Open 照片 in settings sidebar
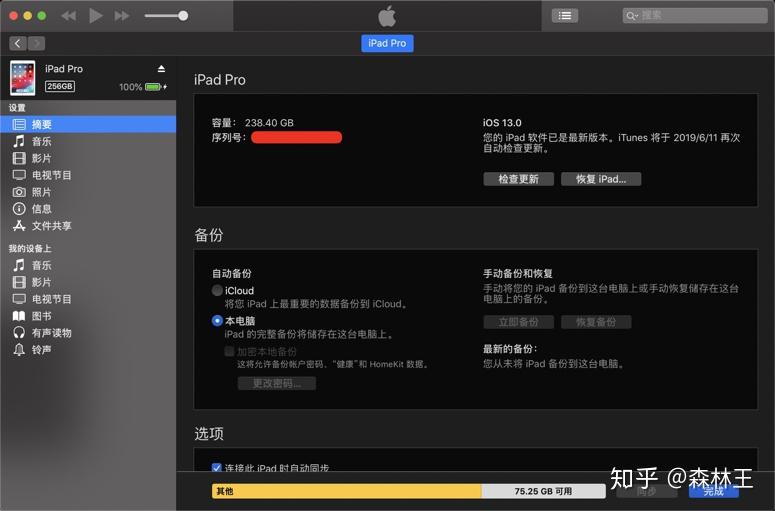This screenshot has width=775, height=511. pos(88,192)
